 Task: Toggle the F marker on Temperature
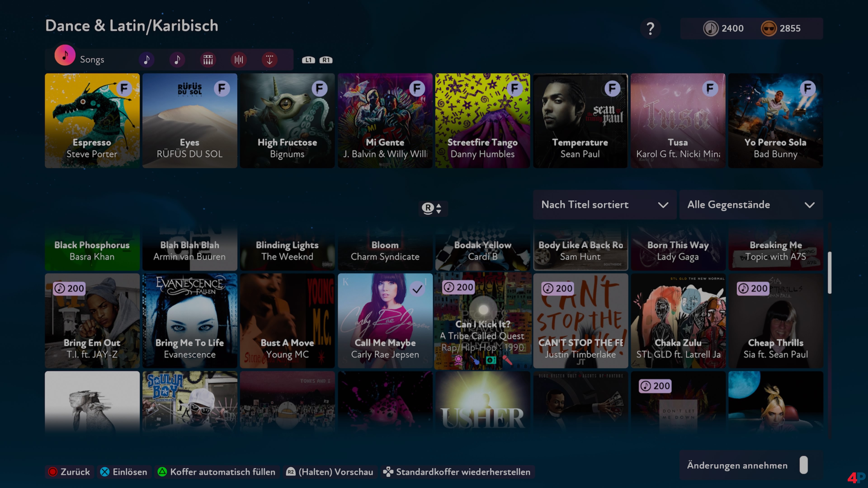(612, 89)
